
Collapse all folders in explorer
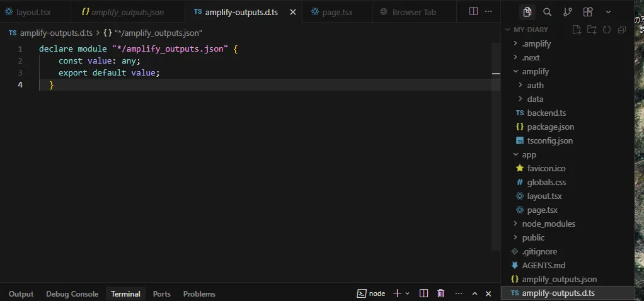point(621,30)
